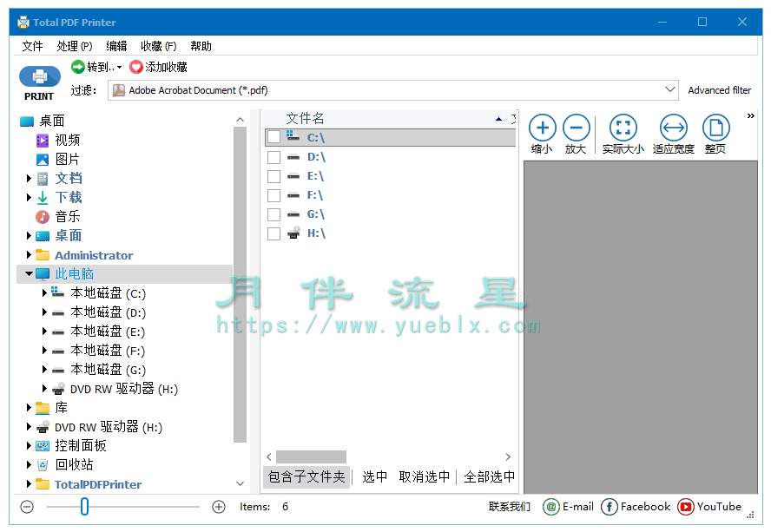Click the 整页 whole page icon

pos(716,128)
